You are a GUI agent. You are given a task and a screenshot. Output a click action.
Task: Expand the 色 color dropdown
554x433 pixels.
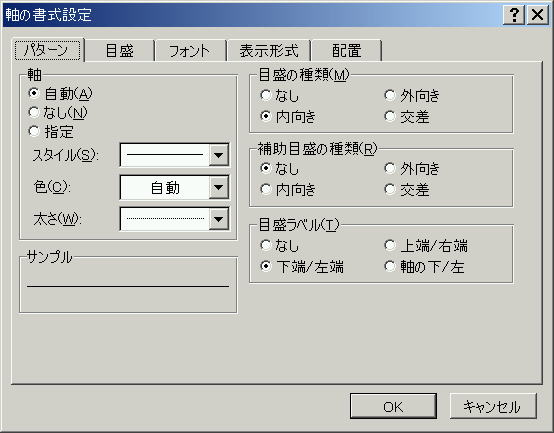pyautogui.click(x=219, y=187)
